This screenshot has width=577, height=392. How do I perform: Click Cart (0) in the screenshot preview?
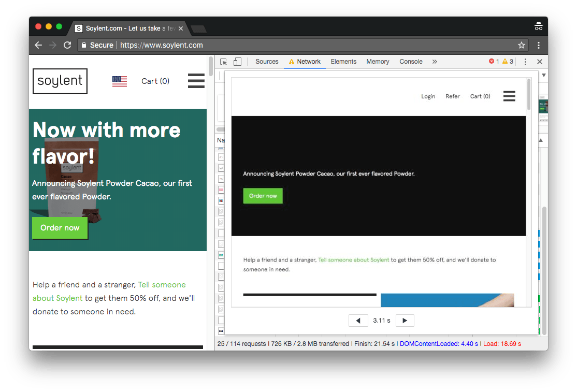480,96
